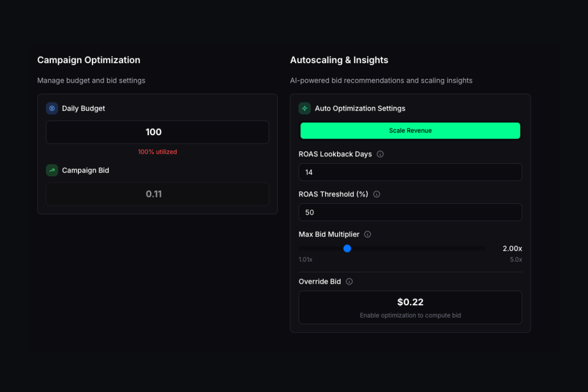Click the red 100% utilized text
This screenshot has width=588, height=392.
point(157,152)
